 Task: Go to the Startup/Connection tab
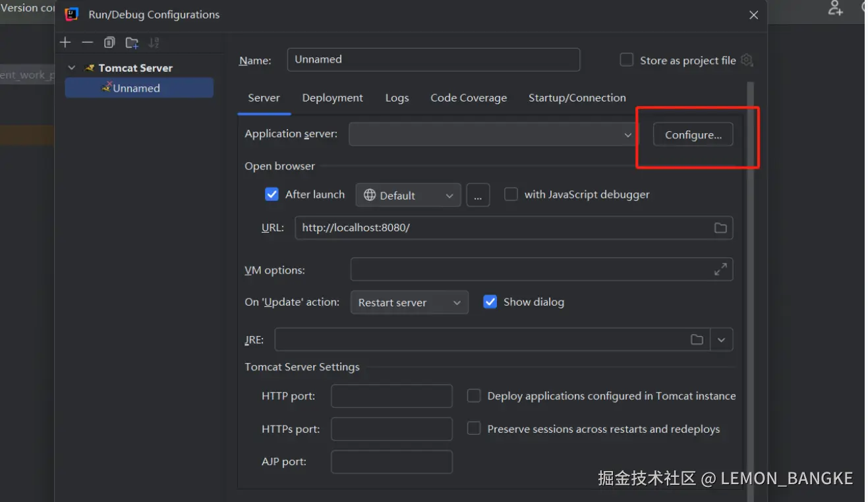pyautogui.click(x=577, y=98)
